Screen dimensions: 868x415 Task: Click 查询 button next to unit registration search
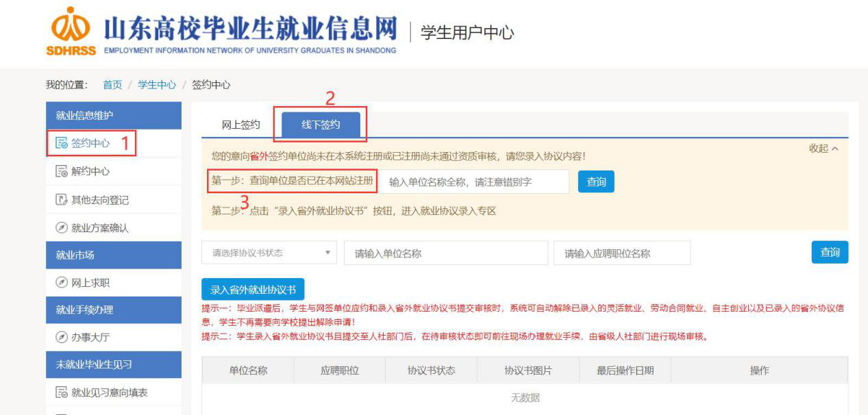[596, 181]
